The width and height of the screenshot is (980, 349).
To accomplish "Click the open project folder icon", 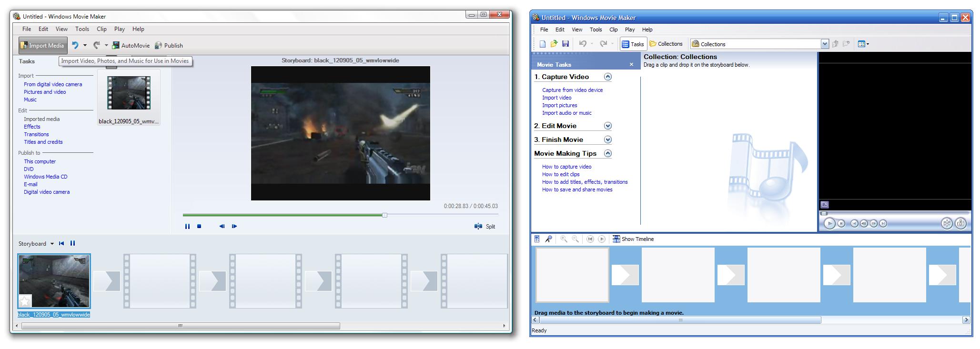I will pyautogui.click(x=554, y=44).
